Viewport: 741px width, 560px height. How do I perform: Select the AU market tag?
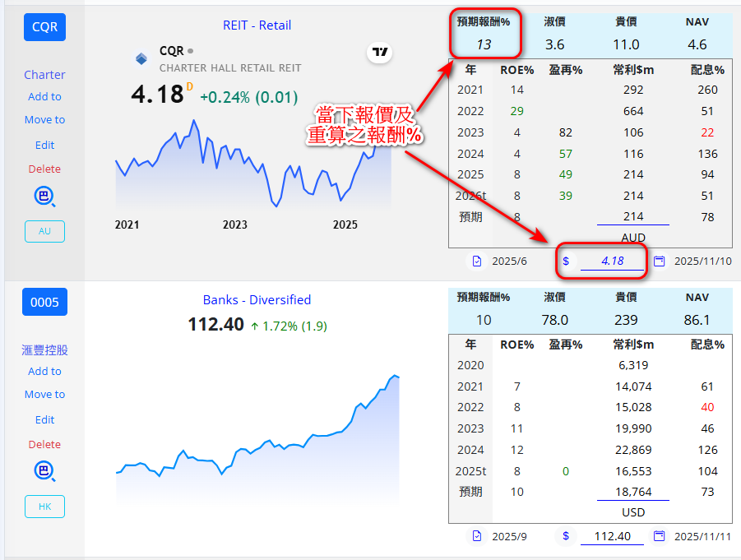click(44, 231)
